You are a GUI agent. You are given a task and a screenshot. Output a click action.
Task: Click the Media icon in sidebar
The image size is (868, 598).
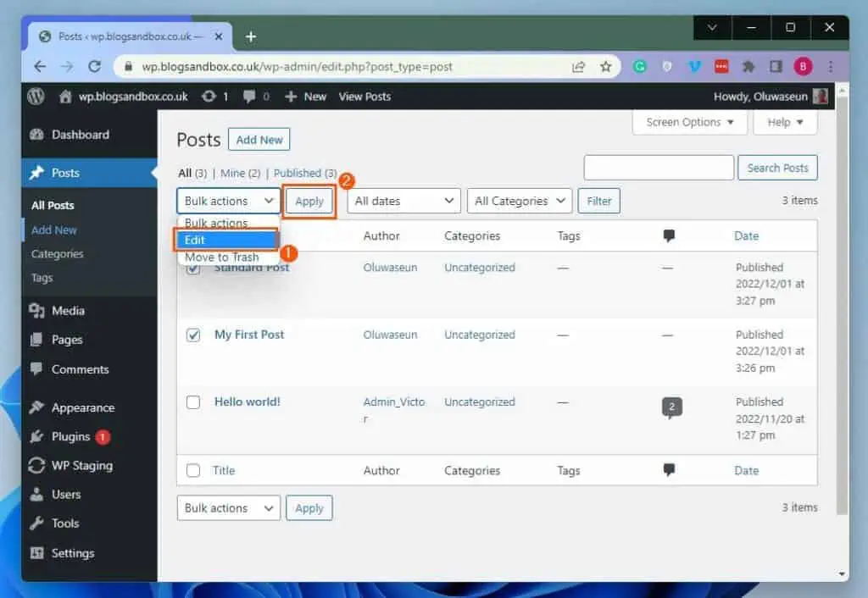pos(36,310)
